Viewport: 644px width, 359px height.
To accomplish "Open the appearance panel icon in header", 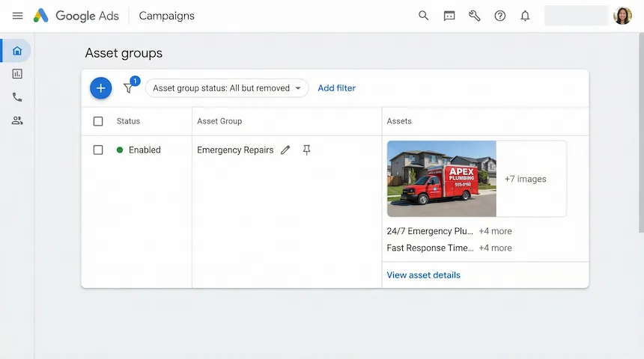I will 449,16.
